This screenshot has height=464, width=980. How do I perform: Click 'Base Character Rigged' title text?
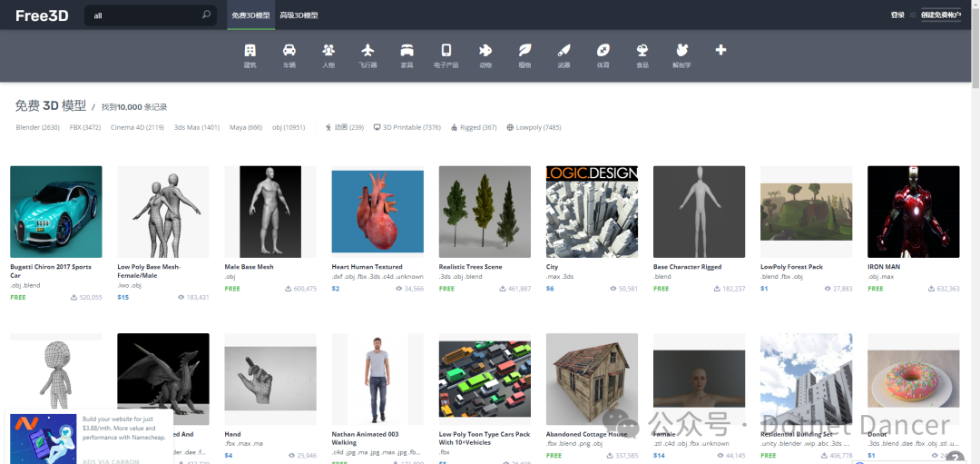[x=688, y=266]
